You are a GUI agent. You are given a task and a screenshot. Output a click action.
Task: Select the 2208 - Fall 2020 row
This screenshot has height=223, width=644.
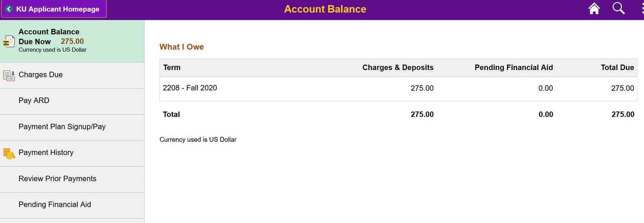[x=190, y=88]
